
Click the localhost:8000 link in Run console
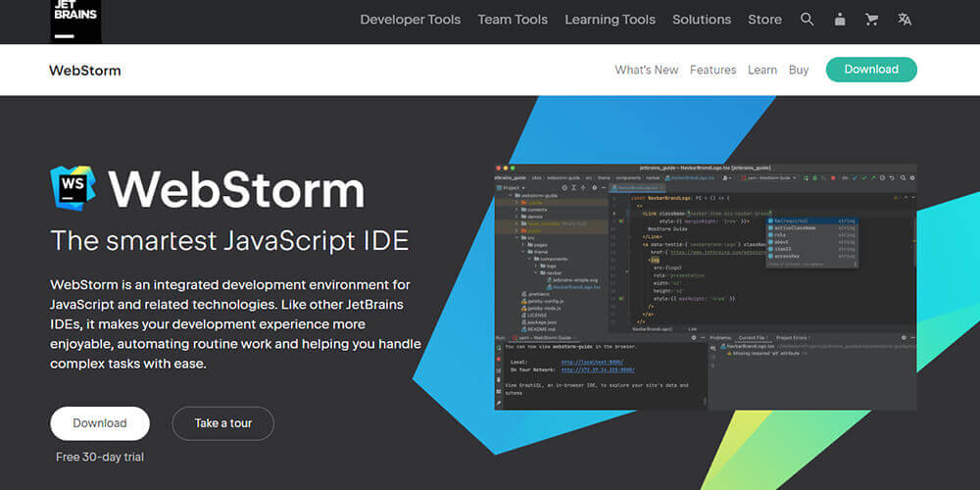593,362
